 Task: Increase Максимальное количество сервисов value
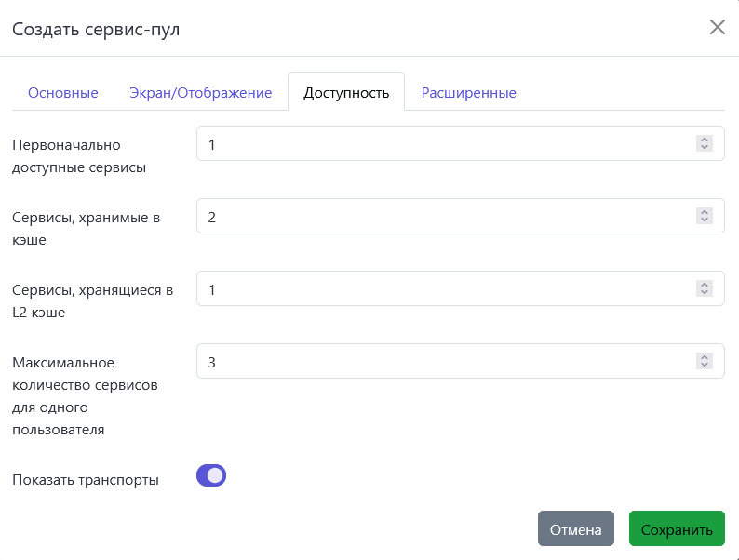[705, 357]
